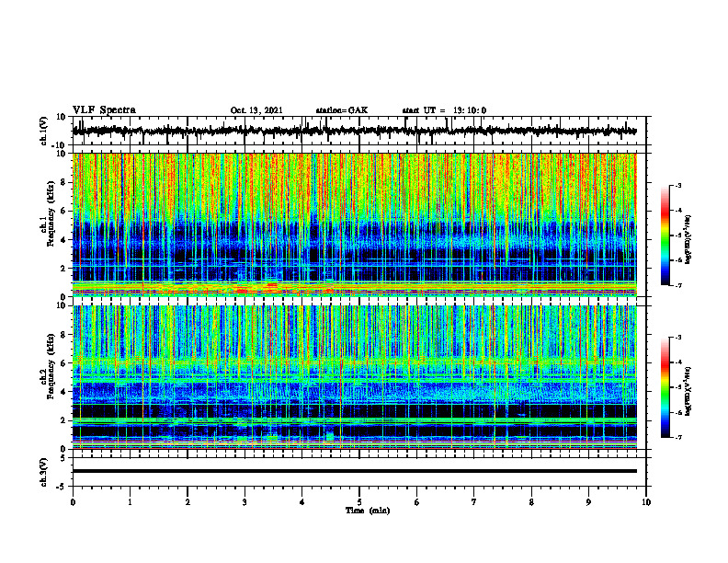Image resolution: width=728 pixels, height=563 pixels.
Task: Click the ch.2 spectrogram panel
Action: [354, 377]
